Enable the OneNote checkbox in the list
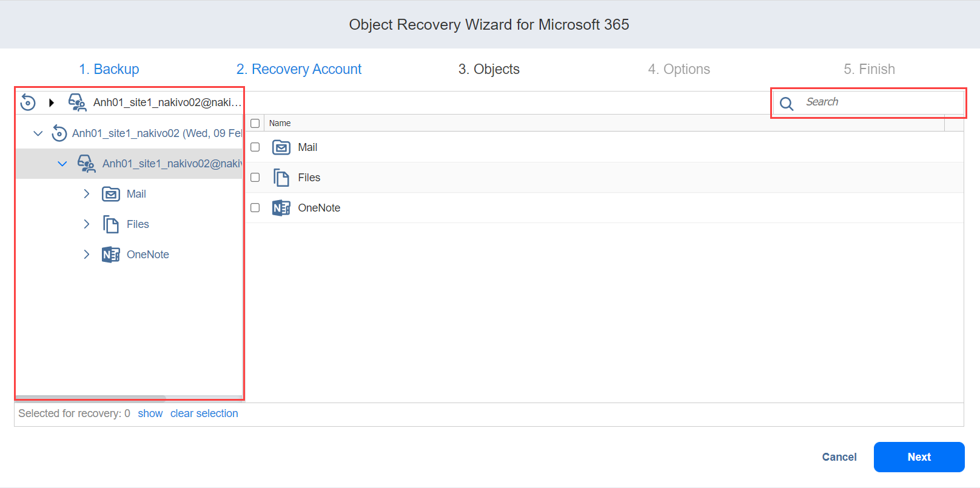 (x=255, y=208)
